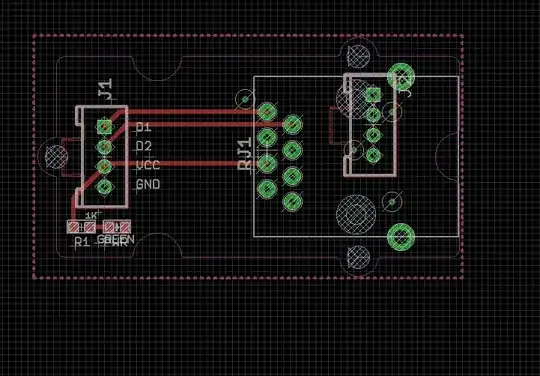This screenshot has height=376, width=540.
Task: Click the second RJ1 right-column pad
Action: [292, 150]
